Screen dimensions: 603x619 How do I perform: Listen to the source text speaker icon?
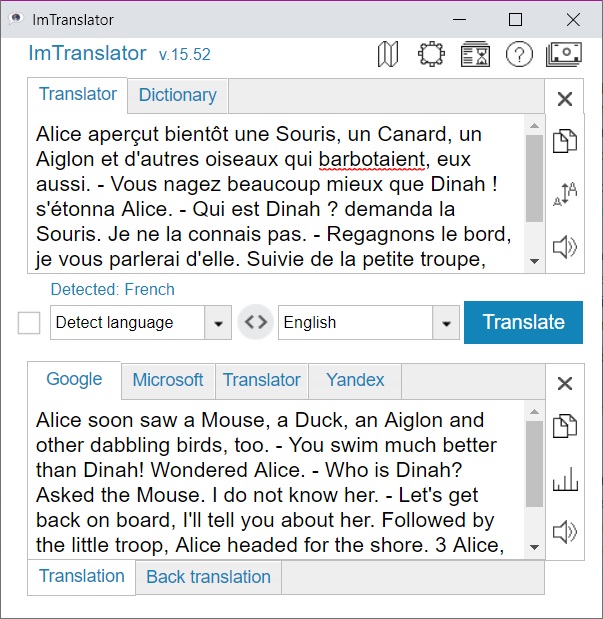click(565, 246)
